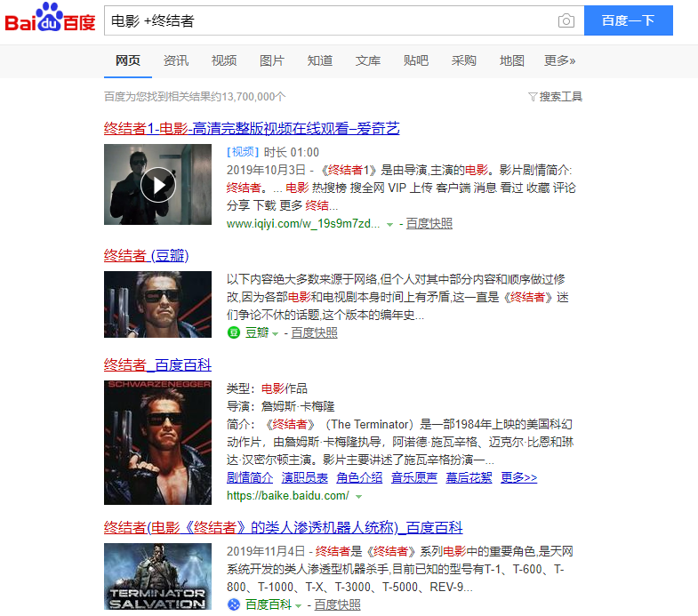Click the www.iqiyi.com URL text
Viewport: 698px width, 616px height.
click(x=303, y=223)
